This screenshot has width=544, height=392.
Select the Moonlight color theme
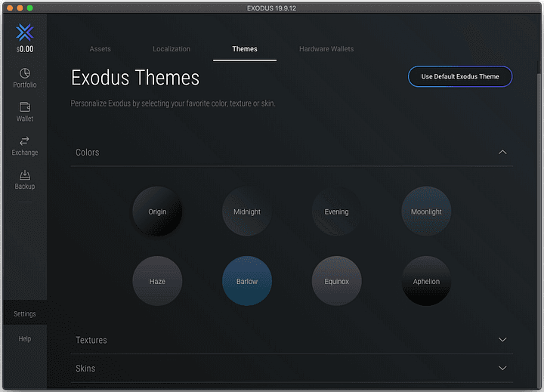click(x=426, y=211)
